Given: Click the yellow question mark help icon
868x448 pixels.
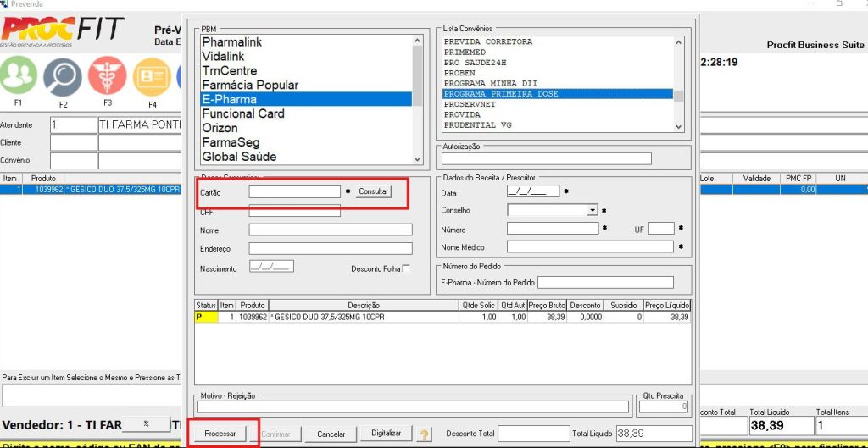Looking at the screenshot, I should click(425, 434).
